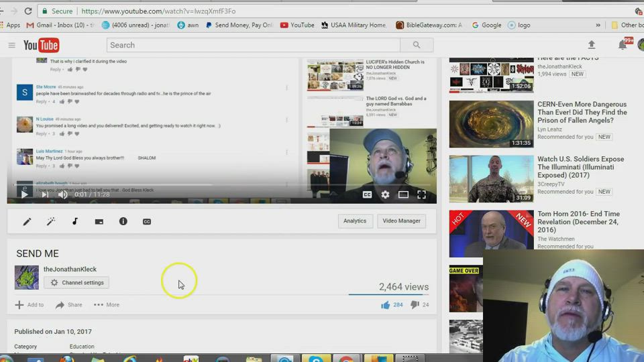Viewport: 644px width, 362px height.
Task: Click the thumbs up like icon
Action: pos(386,305)
